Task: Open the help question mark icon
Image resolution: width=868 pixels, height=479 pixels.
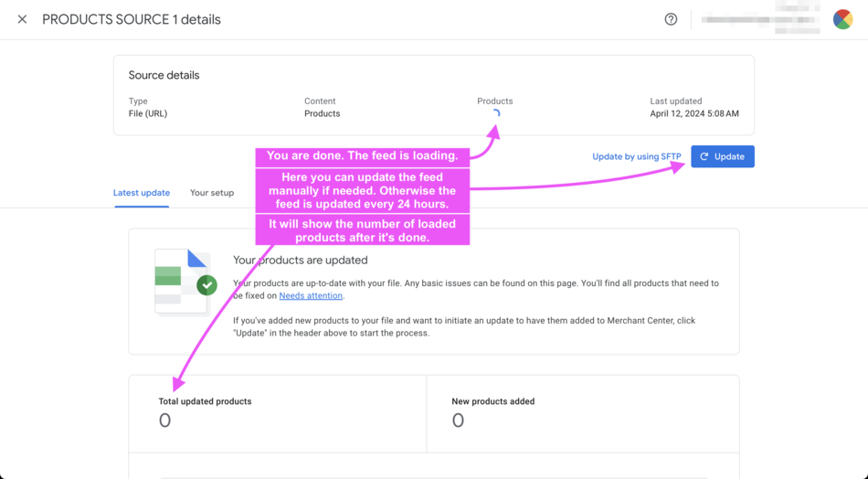Action: [671, 19]
